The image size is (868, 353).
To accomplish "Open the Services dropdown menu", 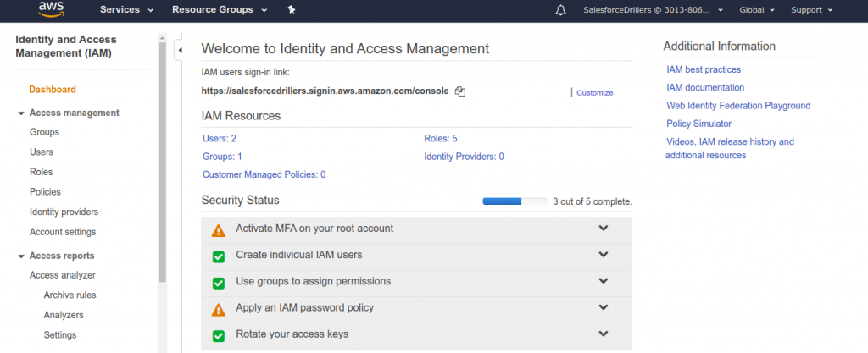I will point(126,10).
